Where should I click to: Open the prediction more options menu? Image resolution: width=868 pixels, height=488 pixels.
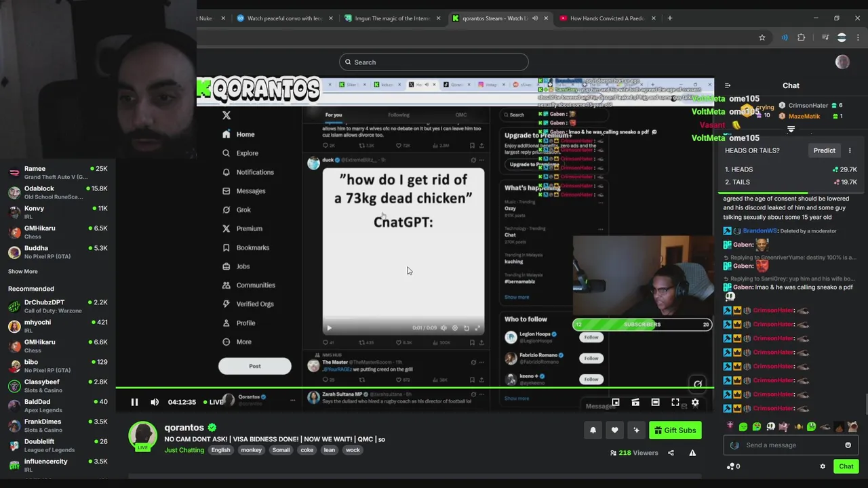click(x=850, y=150)
